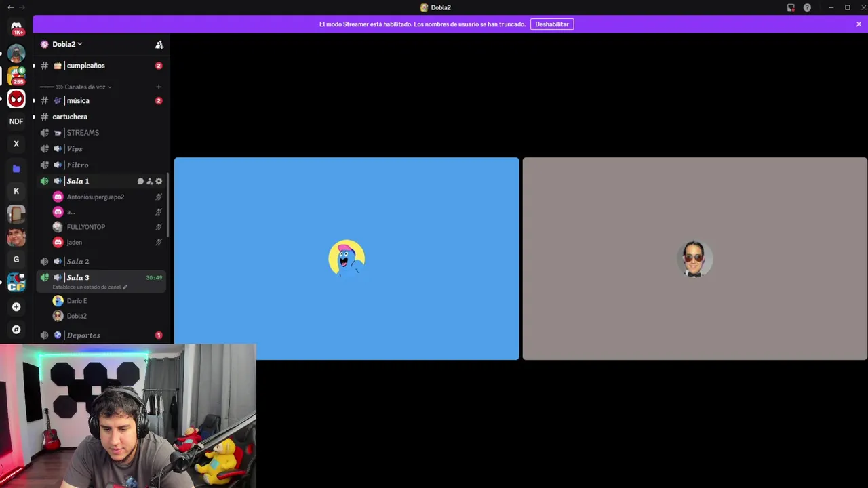Focus the blue participant video tile
Screen dimensions: 868x488
click(x=347, y=258)
